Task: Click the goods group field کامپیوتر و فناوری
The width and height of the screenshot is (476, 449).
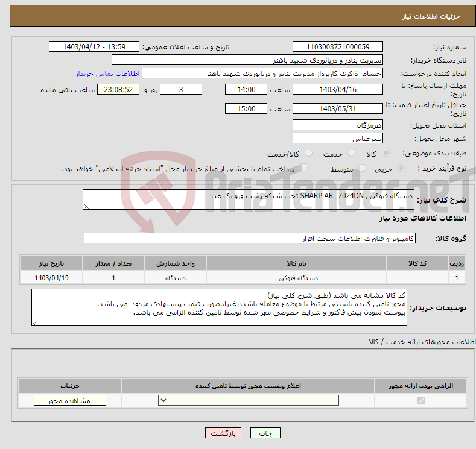Action: [250, 238]
